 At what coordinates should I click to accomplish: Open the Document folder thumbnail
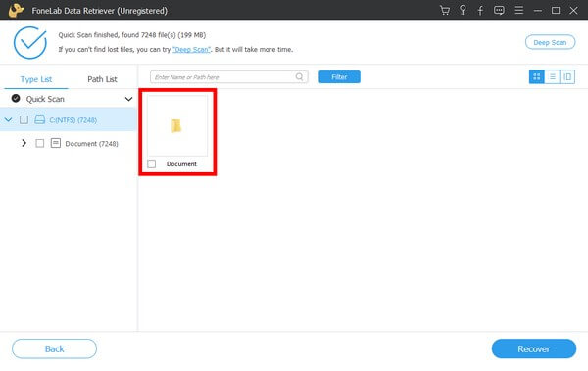click(x=177, y=125)
